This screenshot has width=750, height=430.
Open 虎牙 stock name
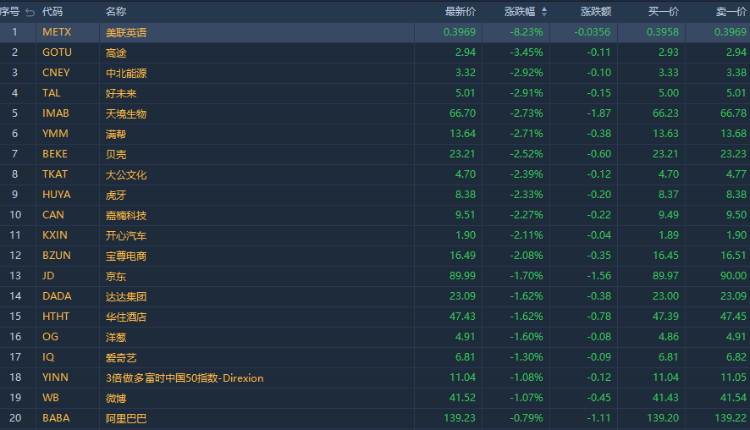pyautogui.click(x=116, y=195)
